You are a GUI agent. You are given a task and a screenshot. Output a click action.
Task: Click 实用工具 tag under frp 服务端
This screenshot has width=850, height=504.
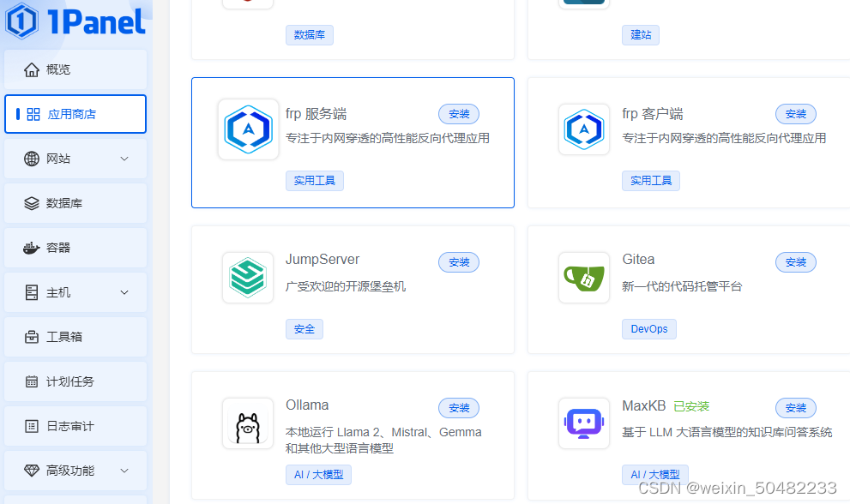click(315, 181)
